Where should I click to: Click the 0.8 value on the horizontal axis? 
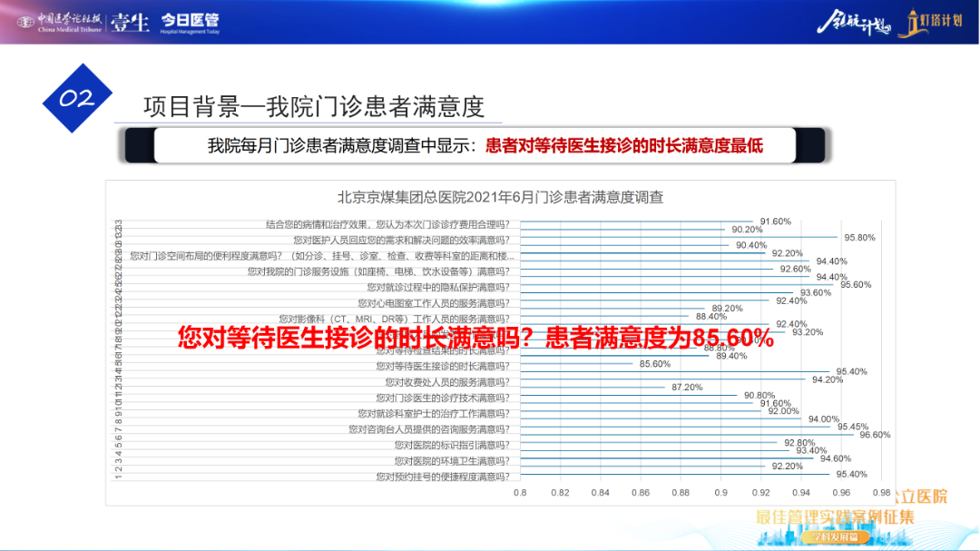pos(520,493)
